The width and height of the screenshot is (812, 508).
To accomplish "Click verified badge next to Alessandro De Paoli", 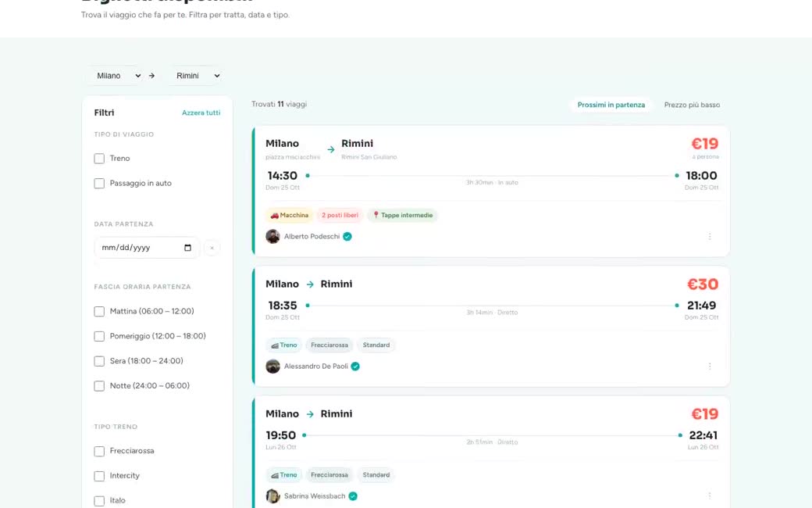I will 355,366.
